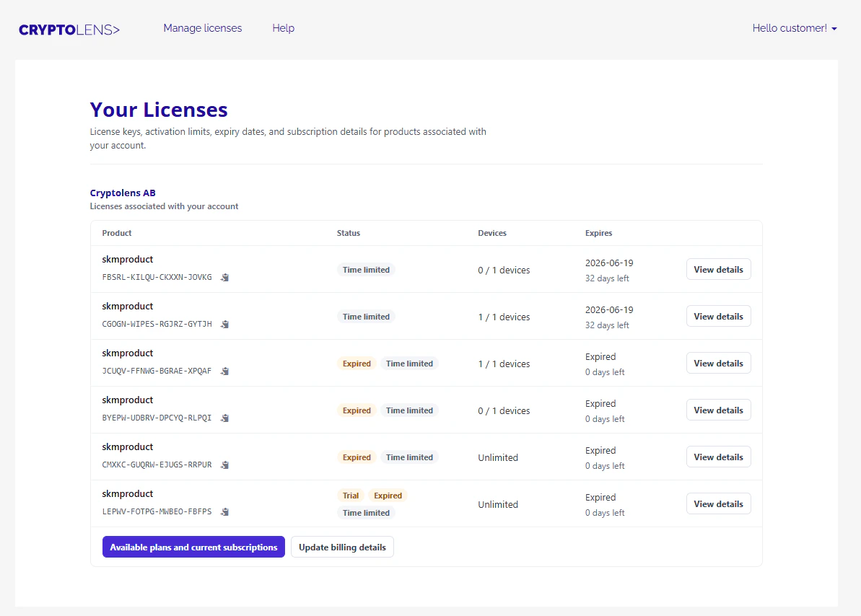
Task: Click the Trial status badge
Action: tap(350, 496)
